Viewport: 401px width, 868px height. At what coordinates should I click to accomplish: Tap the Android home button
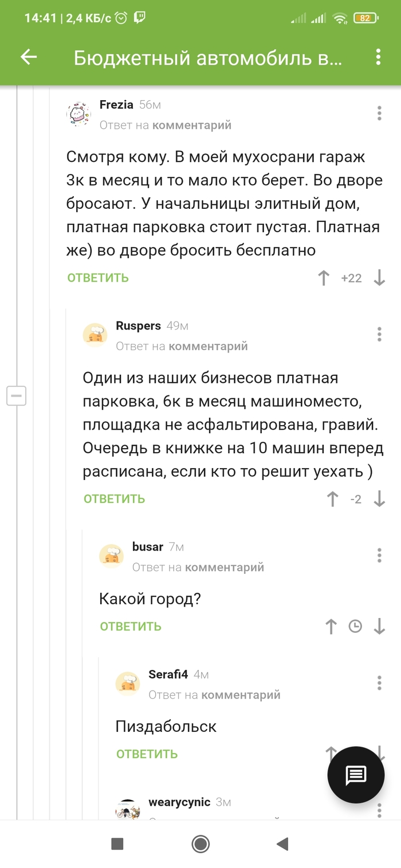200,844
